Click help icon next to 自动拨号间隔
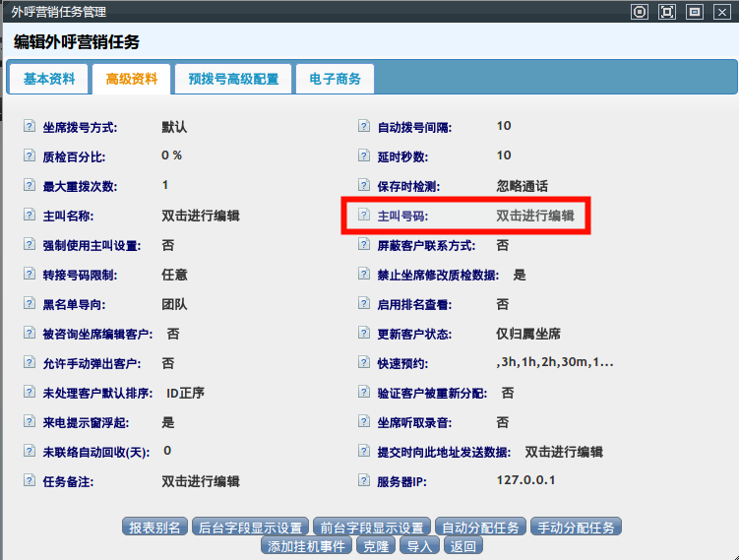The width and height of the screenshot is (739, 560). [x=364, y=127]
